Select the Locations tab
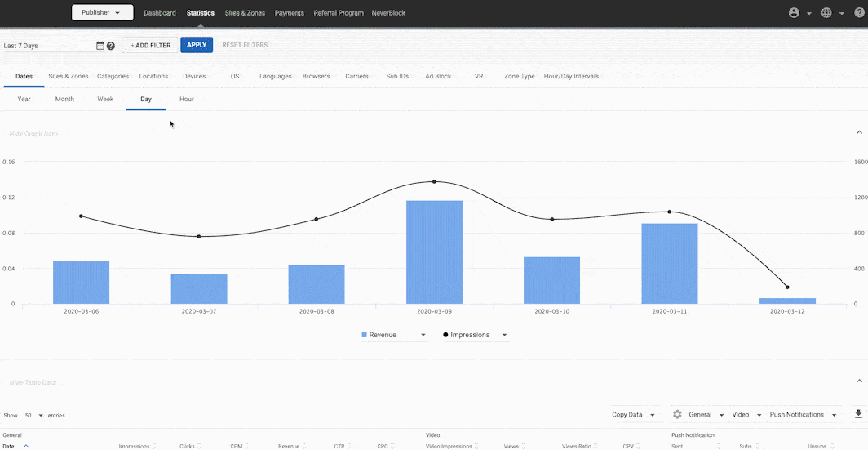The height and width of the screenshot is (450, 868). [153, 76]
